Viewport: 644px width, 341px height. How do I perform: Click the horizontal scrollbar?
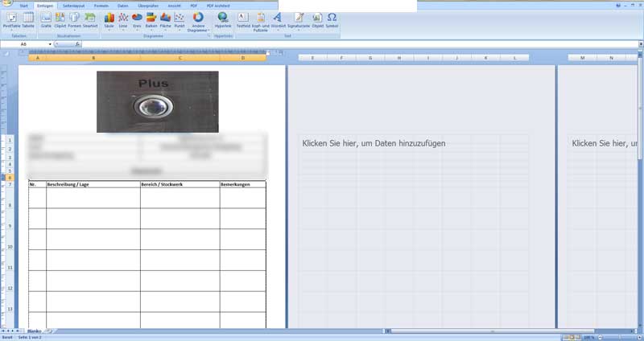492,331
